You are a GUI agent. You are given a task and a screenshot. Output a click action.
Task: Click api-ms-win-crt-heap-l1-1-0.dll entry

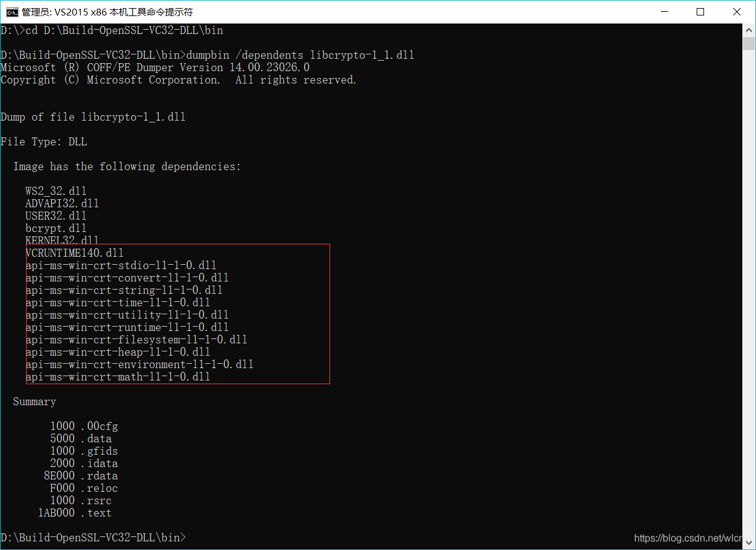[118, 352]
